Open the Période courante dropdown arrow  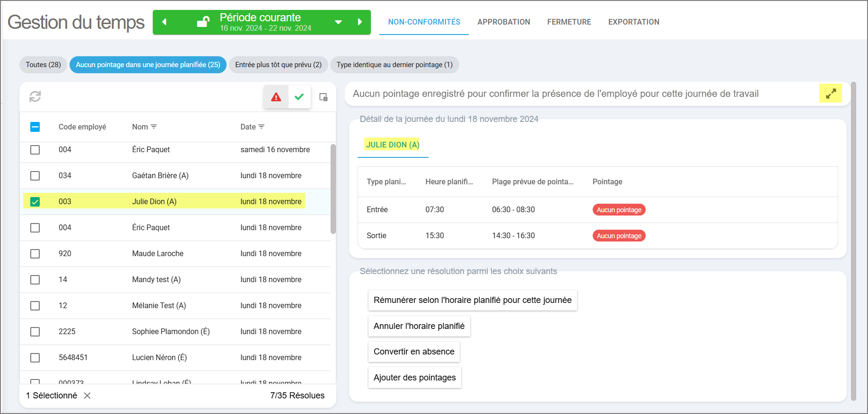[x=338, y=22]
